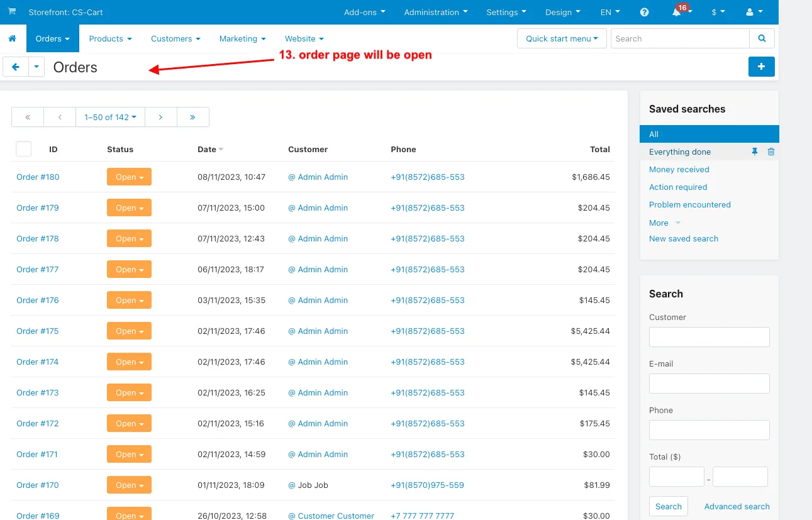Open the Add-ons menu
This screenshot has width=812, height=520.
365,12
